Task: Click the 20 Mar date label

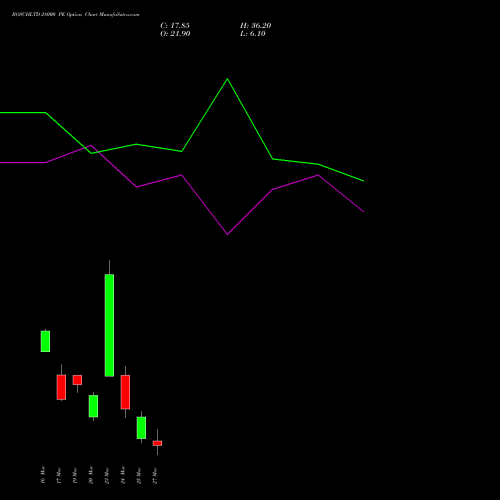Action: click(91, 475)
